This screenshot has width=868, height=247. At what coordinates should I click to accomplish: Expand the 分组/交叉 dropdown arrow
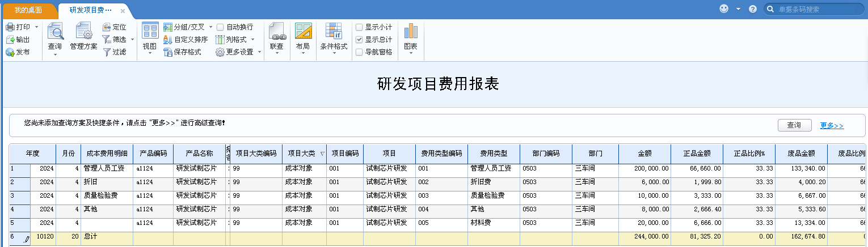[x=210, y=27]
